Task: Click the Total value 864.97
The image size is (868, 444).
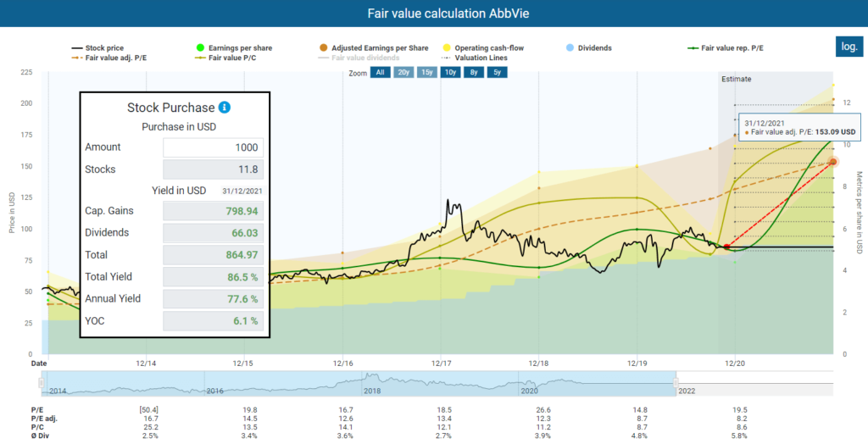Action: (213, 255)
